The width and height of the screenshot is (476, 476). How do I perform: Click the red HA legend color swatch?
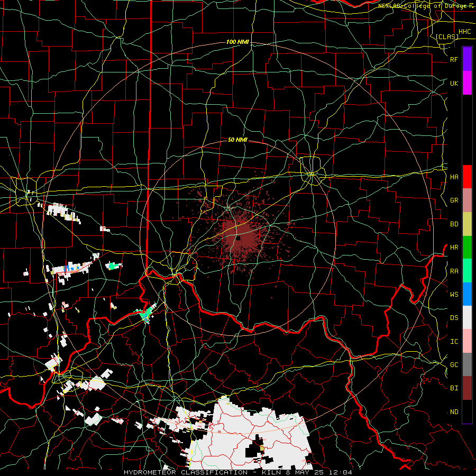point(467,177)
